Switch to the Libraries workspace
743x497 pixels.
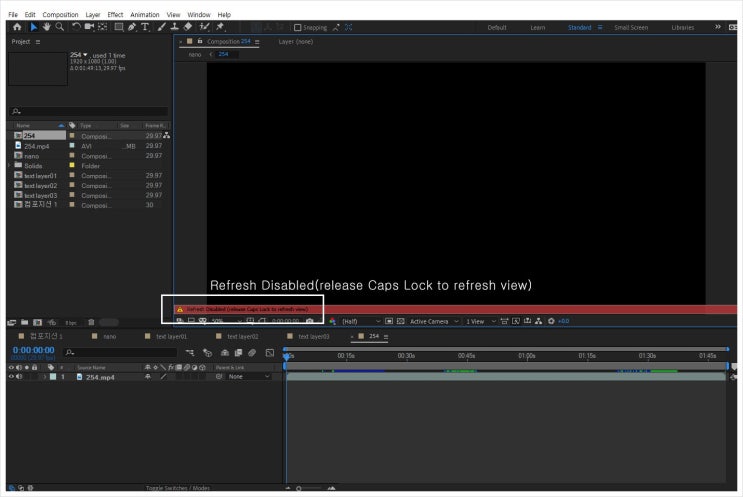click(682, 27)
